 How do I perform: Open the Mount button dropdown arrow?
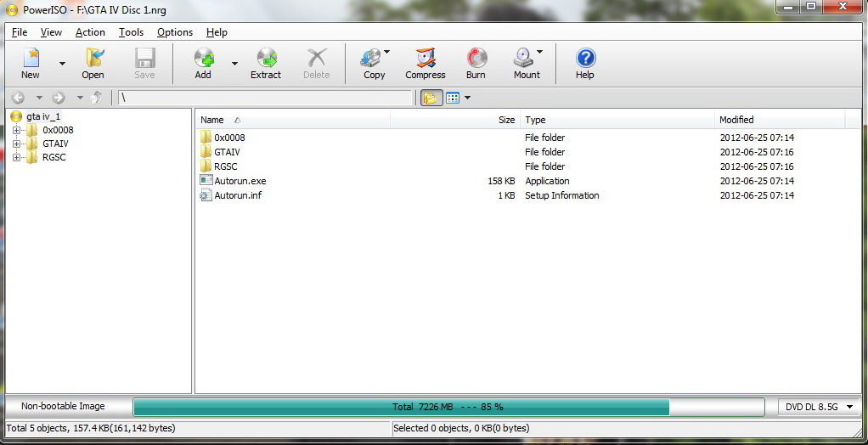539,52
